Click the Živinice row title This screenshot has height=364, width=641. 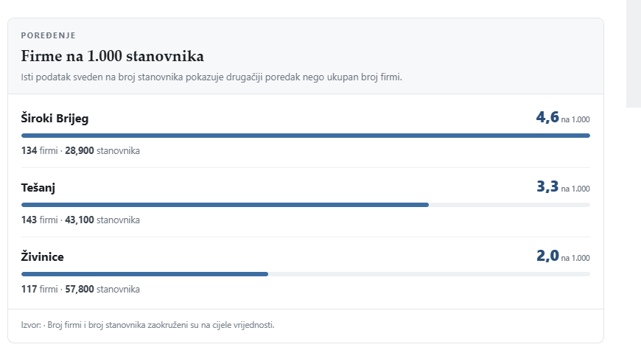click(x=43, y=257)
